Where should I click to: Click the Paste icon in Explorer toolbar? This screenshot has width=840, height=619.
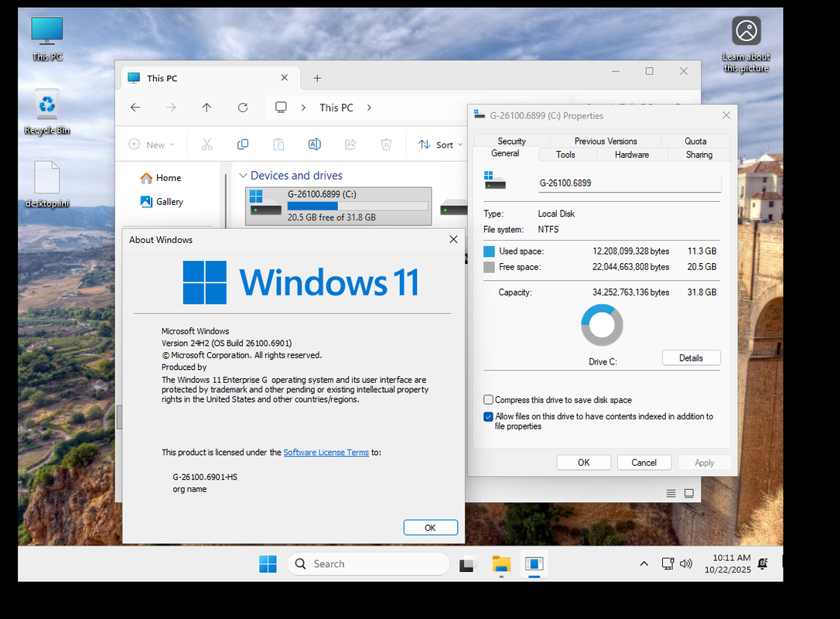pyautogui.click(x=278, y=144)
